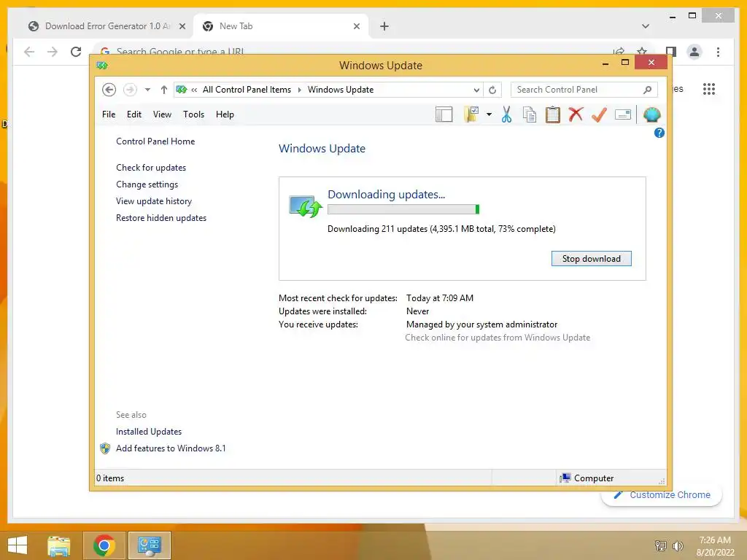Click the scissors Cut icon
Image resolution: width=747 pixels, height=560 pixels.
506,114
